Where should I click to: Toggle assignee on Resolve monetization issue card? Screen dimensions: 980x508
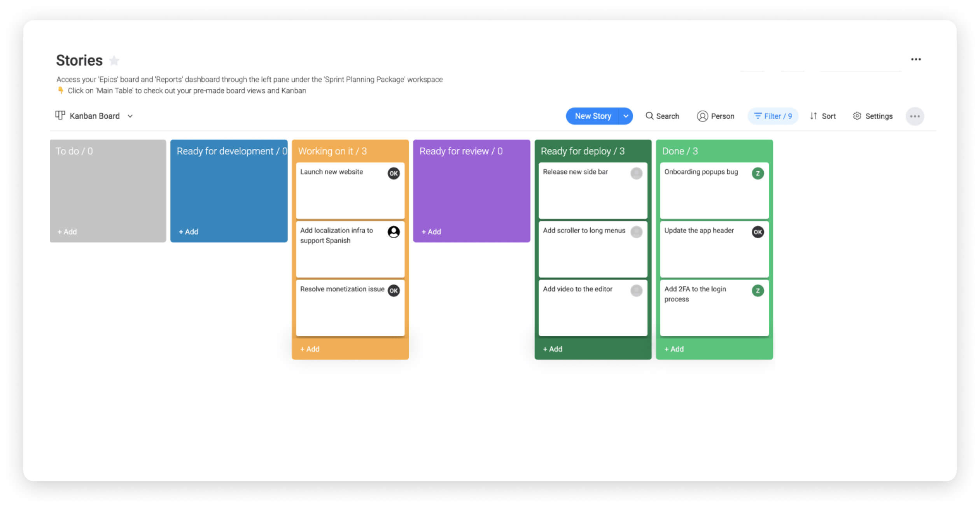click(x=394, y=290)
